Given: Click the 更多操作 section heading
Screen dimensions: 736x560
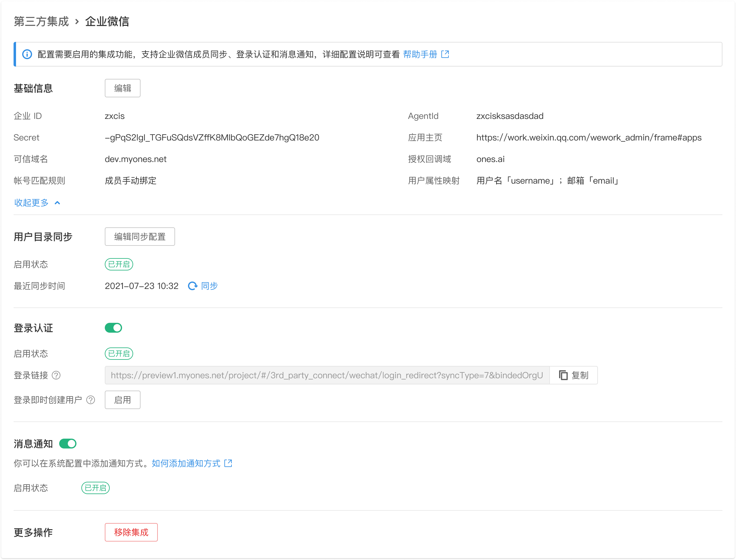Looking at the screenshot, I should [x=33, y=532].
